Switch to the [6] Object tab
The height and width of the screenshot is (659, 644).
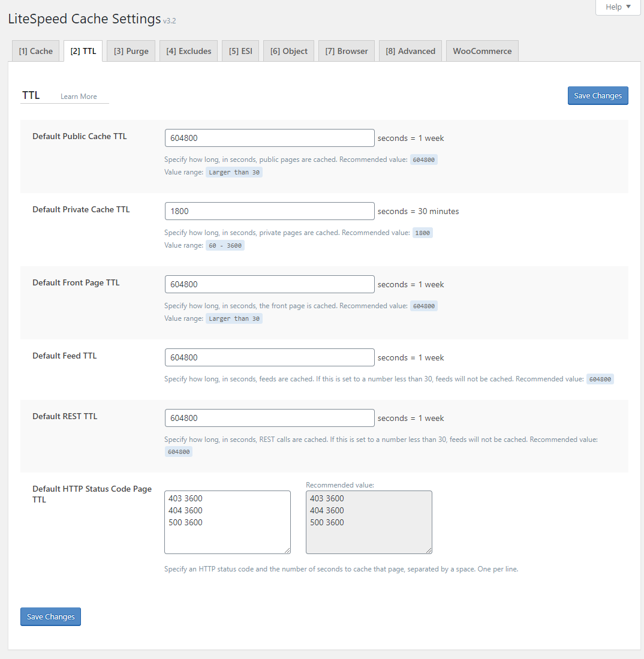(288, 50)
